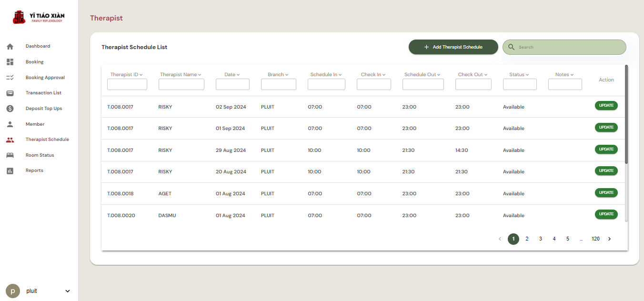Click the Dashboard home icon
This screenshot has width=644, height=301.
[10, 47]
